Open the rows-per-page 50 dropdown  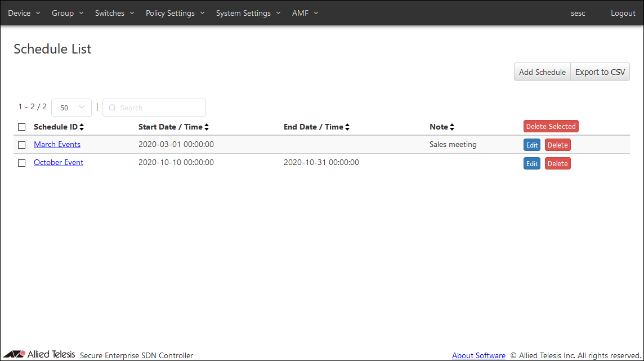coord(71,108)
